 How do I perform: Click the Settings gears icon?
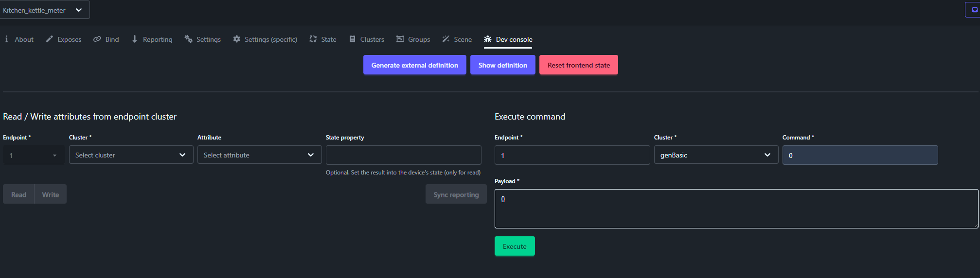tap(188, 39)
